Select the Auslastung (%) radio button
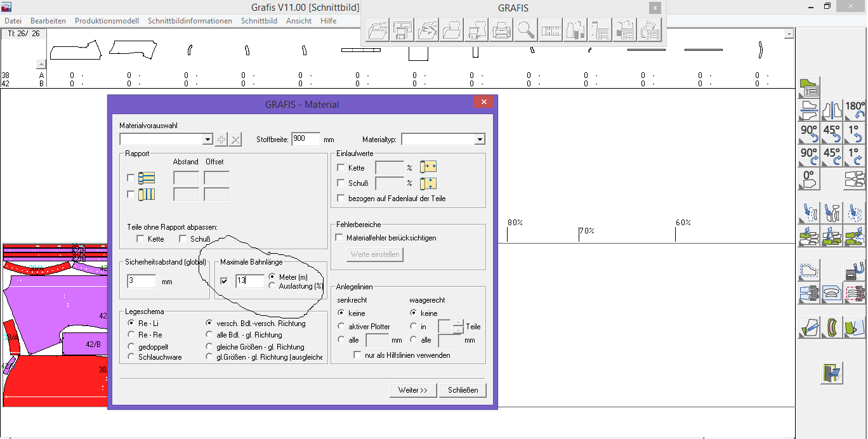Screen dimensions: 868x439 [x=272, y=286]
